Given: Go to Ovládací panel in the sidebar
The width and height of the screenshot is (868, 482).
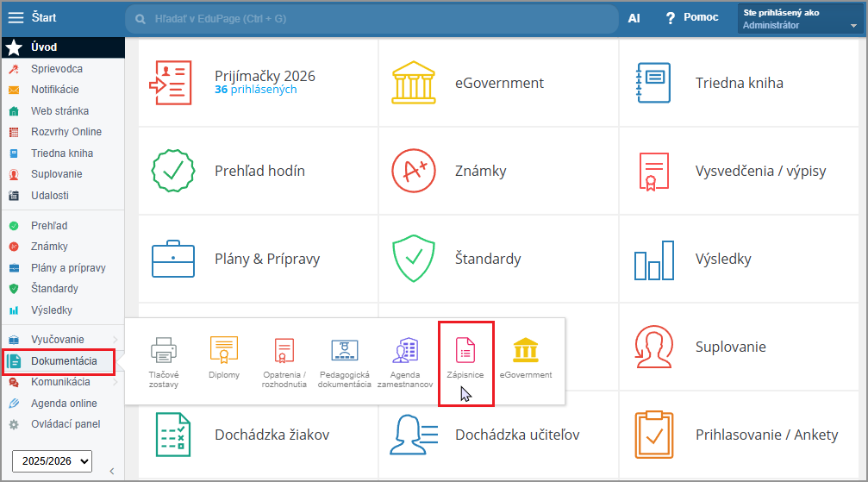Looking at the screenshot, I should click(66, 424).
